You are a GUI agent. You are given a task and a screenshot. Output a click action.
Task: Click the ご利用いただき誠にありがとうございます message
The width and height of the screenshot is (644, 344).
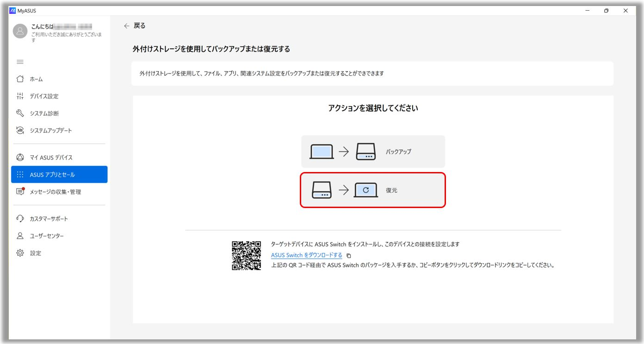coord(67,37)
